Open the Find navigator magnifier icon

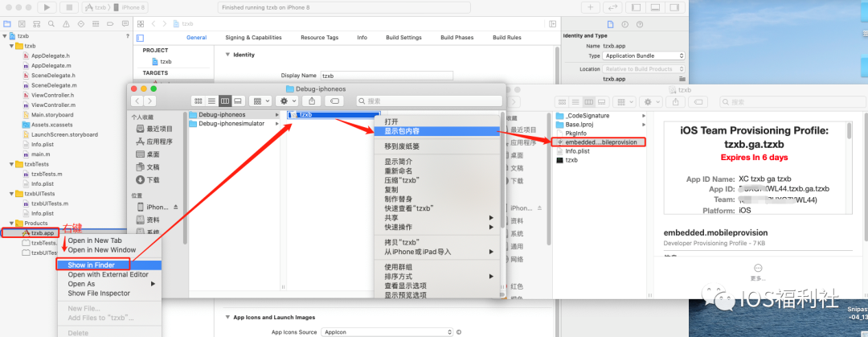(51, 24)
